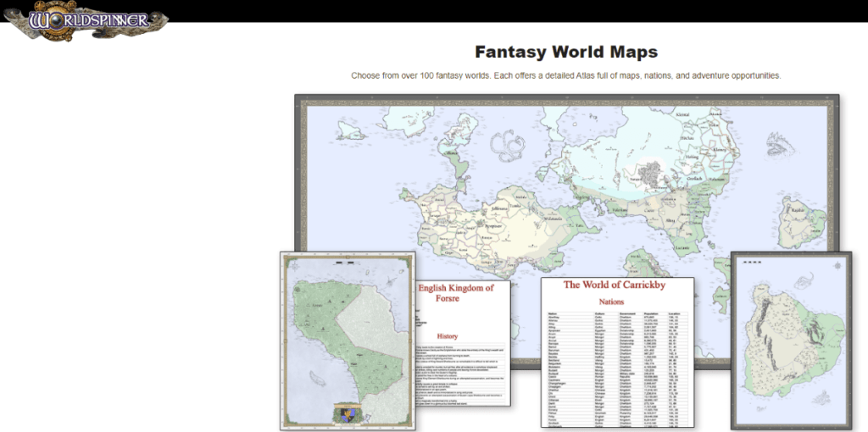This screenshot has height=432, width=868.
Task: Click the compass rose on the island map
Action: coord(837,265)
